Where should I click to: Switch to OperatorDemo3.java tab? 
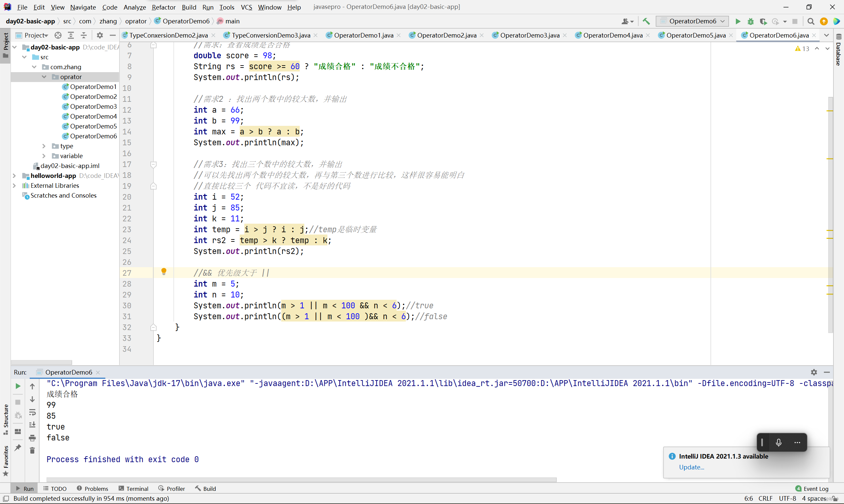pyautogui.click(x=529, y=35)
